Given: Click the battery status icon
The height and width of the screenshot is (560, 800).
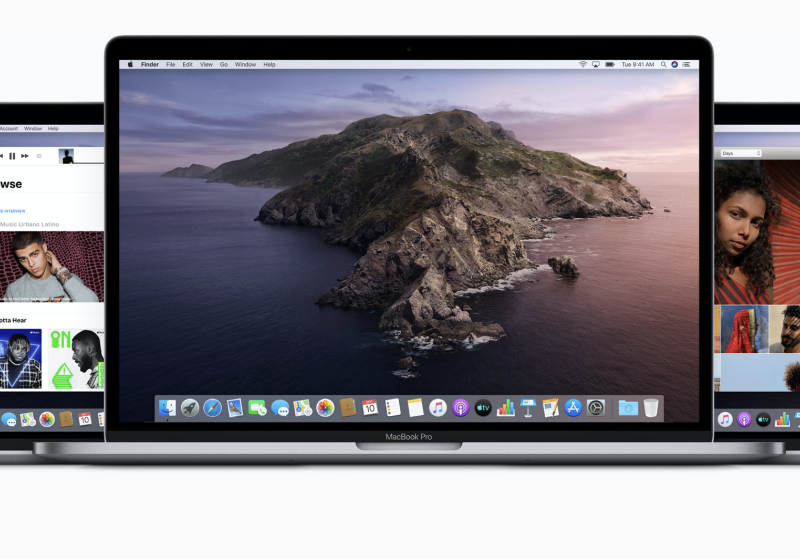Looking at the screenshot, I should [x=610, y=64].
